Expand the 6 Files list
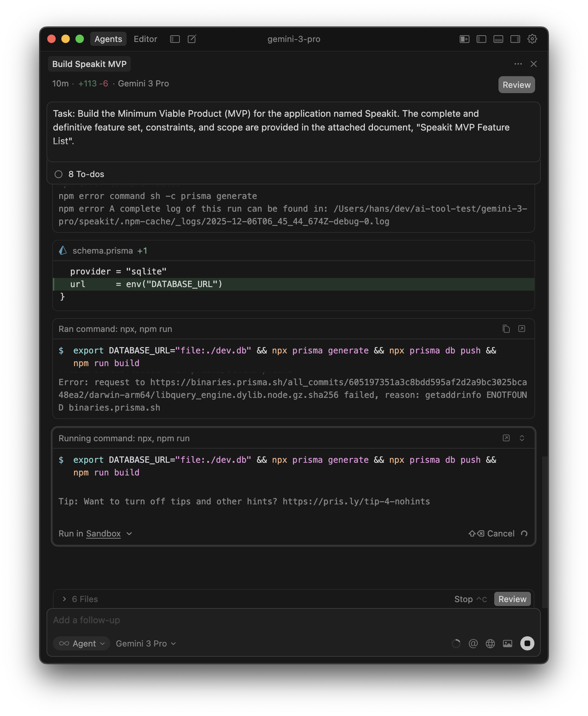Image resolution: width=588 pixels, height=716 pixels. (80, 599)
